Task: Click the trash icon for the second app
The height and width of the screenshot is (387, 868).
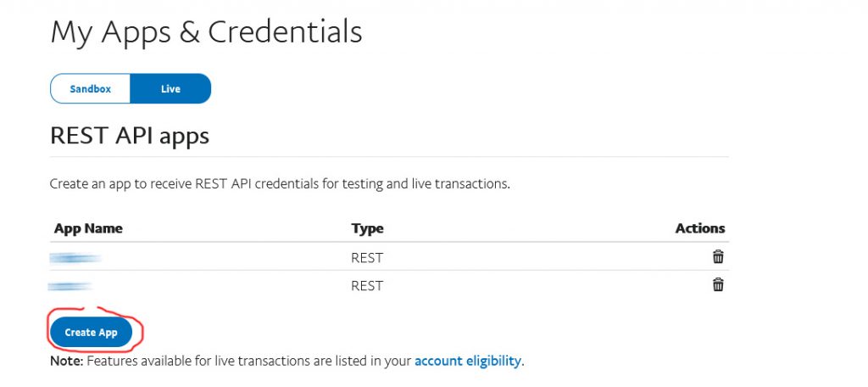Action: (718, 285)
